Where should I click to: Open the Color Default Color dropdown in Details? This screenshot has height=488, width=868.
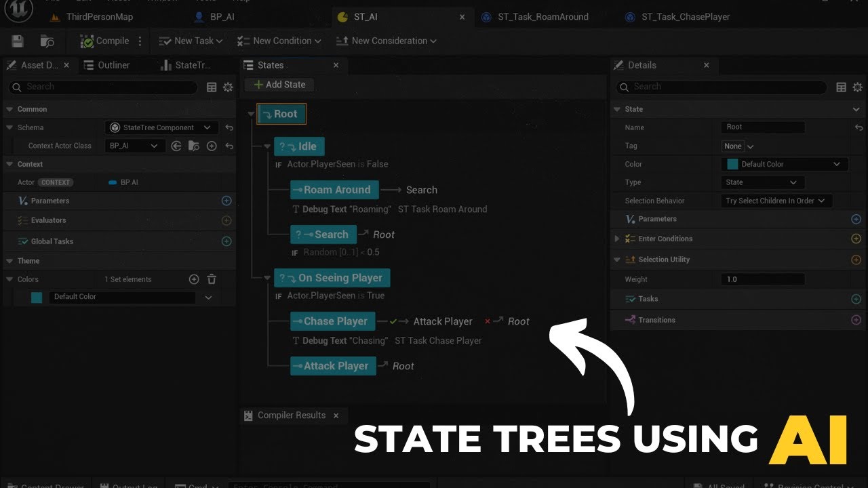[x=785, y=164]
